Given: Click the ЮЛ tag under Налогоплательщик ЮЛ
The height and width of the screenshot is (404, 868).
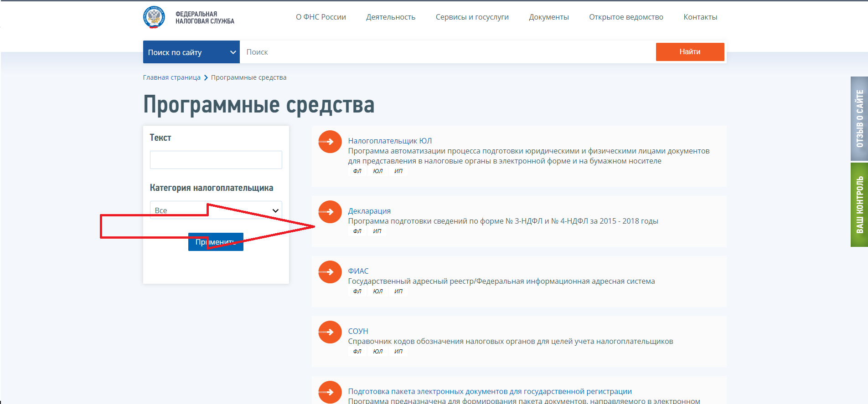Looking at the screenshot, I should (x=378, y=171).
